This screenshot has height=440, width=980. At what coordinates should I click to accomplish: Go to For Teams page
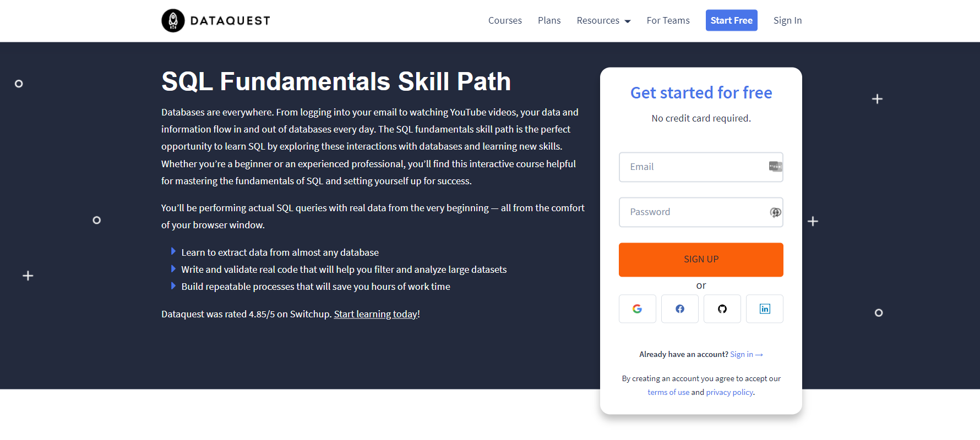point(668,20)
